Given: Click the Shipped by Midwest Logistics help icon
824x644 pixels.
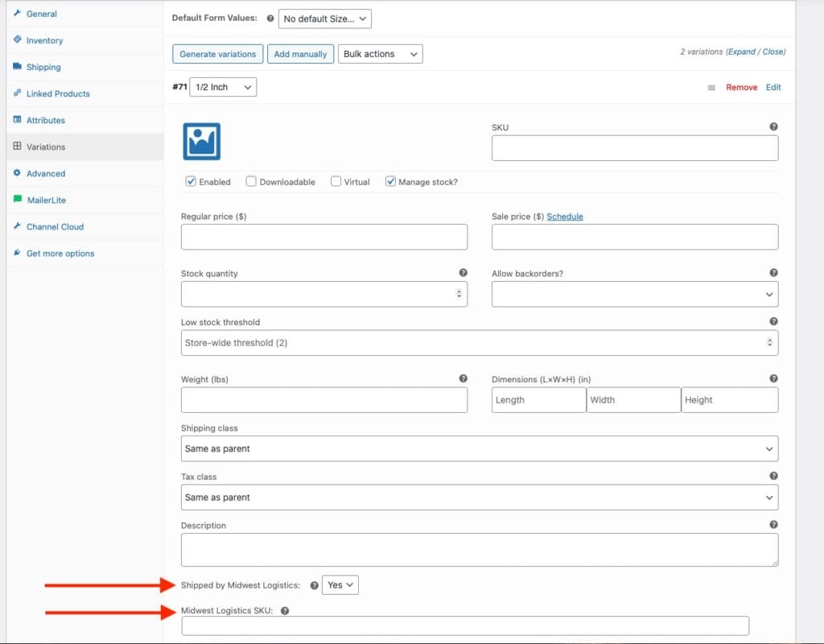Looking at the screenshot, I should (x=313, y=586).
